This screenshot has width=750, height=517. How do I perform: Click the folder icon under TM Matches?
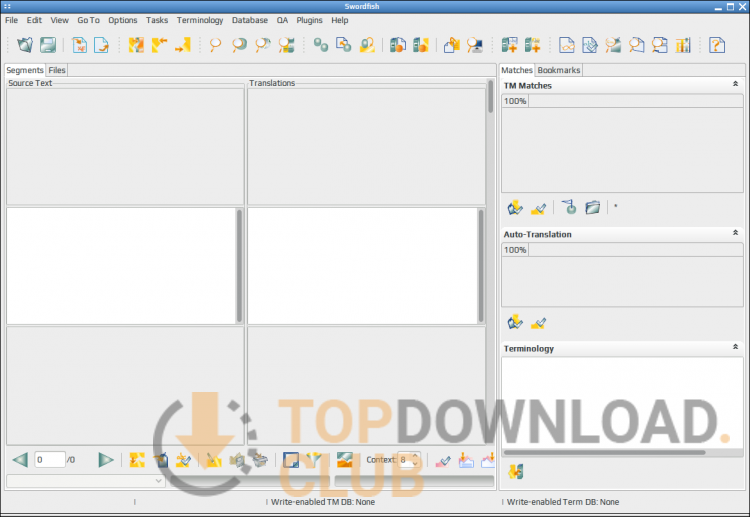[592, 208]
